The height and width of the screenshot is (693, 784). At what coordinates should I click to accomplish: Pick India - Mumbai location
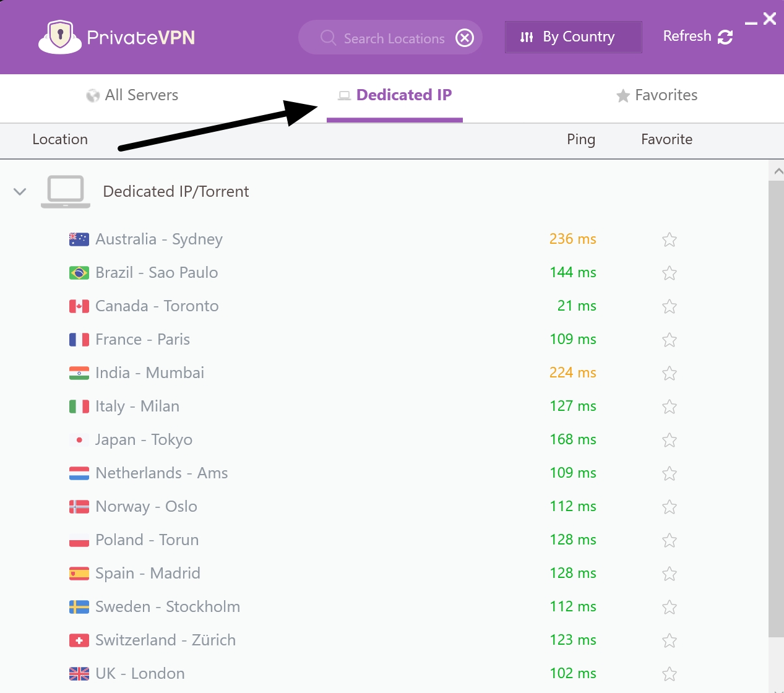(150, 373)
